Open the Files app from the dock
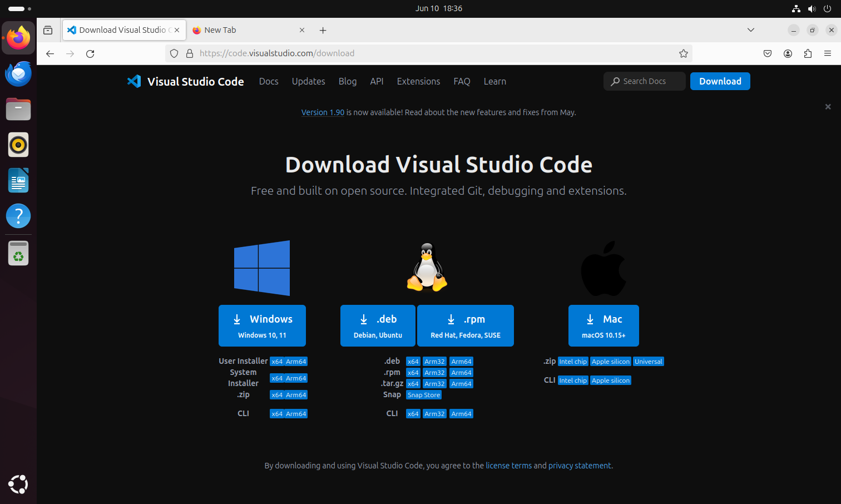This screenshot has height=504, width=841. (x=18, y=109)
